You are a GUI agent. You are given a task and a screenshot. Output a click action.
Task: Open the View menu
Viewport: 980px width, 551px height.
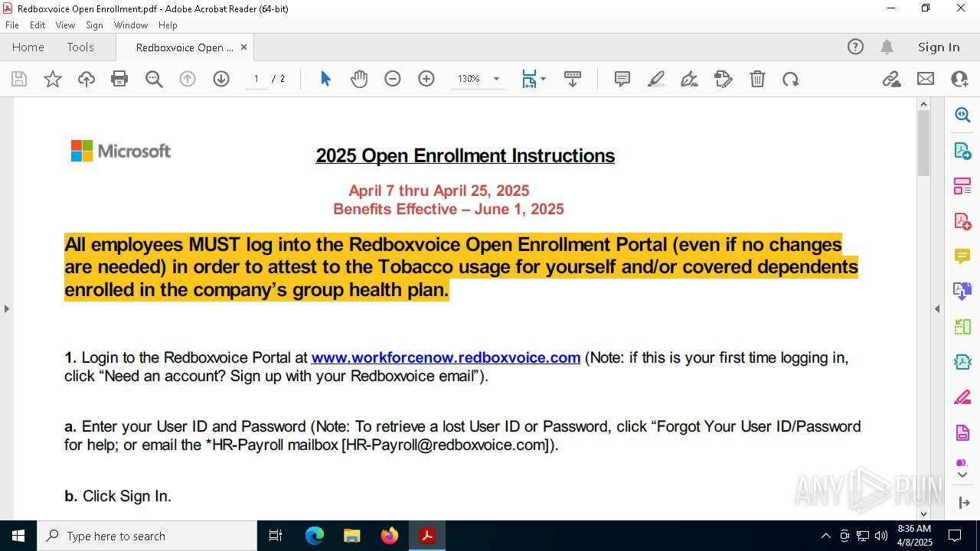coord(65,24)
